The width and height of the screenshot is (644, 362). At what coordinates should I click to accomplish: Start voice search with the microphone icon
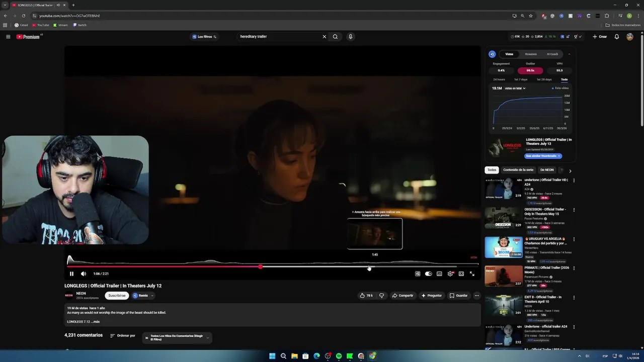click(x=351, y=37)
